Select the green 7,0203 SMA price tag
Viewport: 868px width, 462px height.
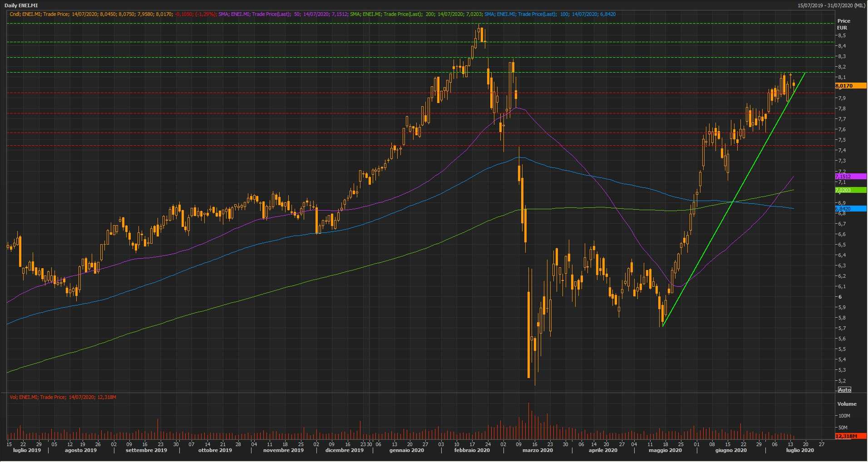coord(850,190)
